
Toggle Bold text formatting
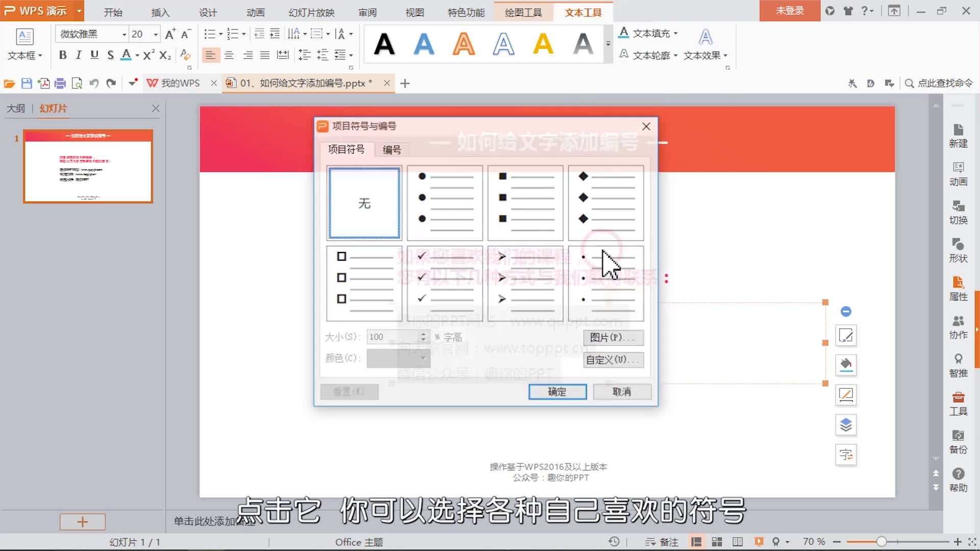(63, 55)
